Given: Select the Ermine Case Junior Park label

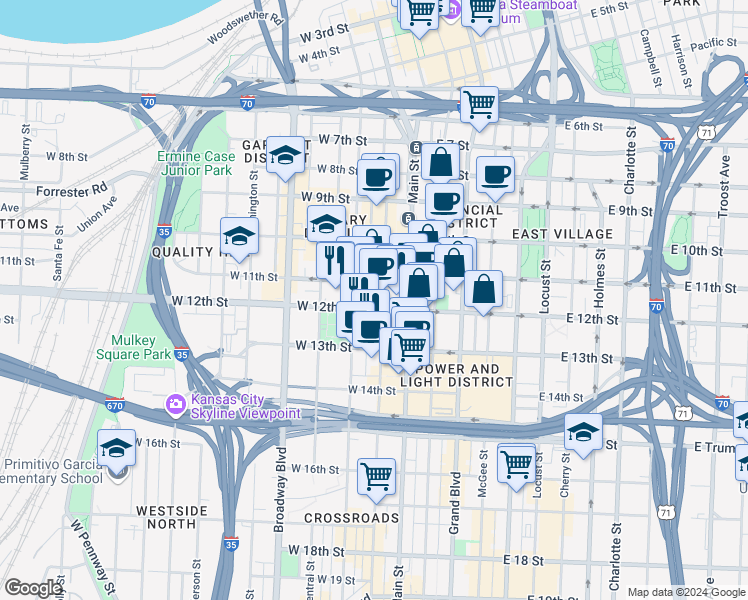Looking at the screenshot, I should point(196,163).
